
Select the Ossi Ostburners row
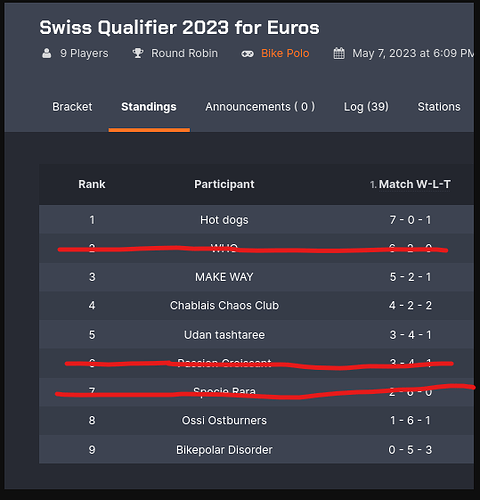256,420
